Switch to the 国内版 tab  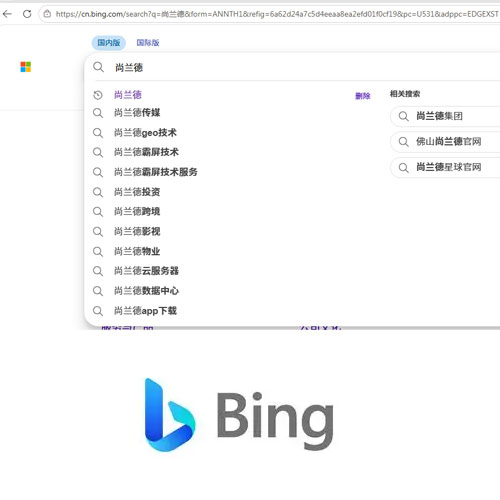(109, 43)
